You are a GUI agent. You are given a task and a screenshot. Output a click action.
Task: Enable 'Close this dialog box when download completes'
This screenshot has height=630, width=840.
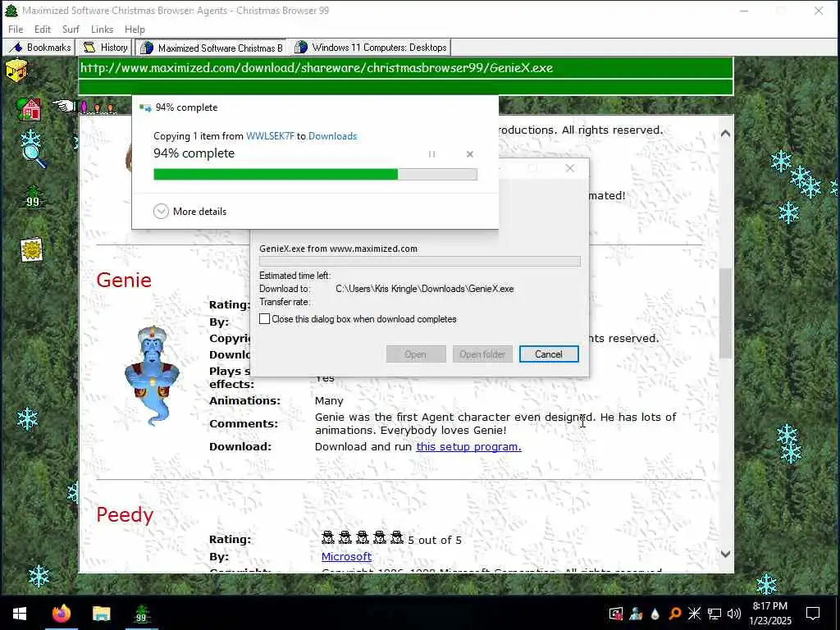265,319
